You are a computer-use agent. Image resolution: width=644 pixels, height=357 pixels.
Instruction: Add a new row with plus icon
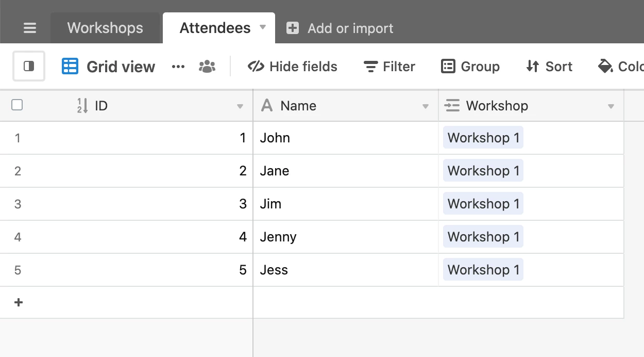click(19, 302)
